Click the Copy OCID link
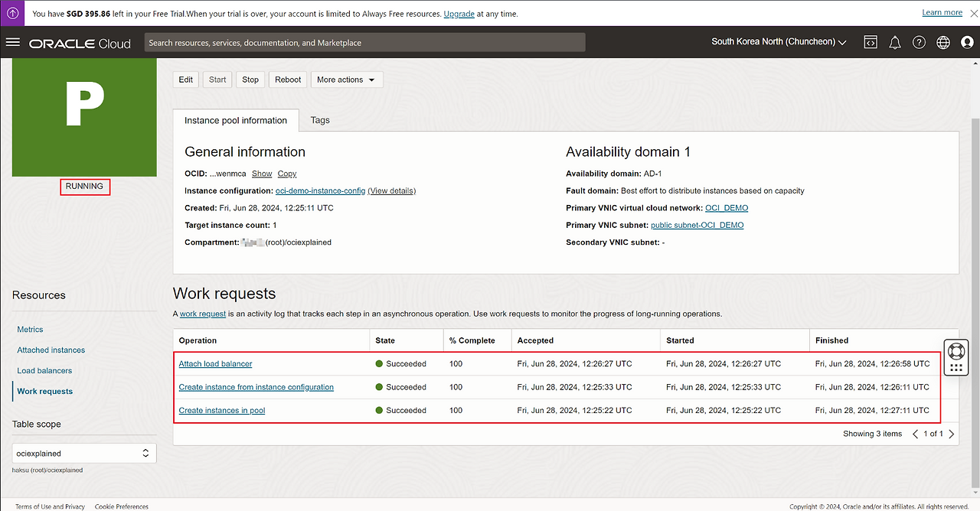Screen dimensions: 980x511 point(286,174)
